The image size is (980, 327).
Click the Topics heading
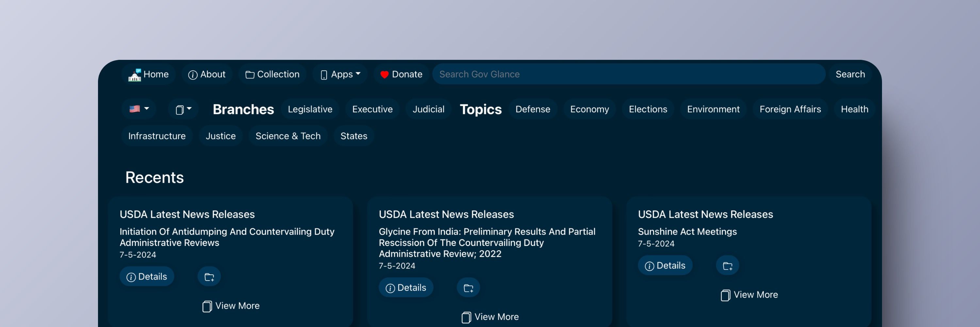(481, 109)
